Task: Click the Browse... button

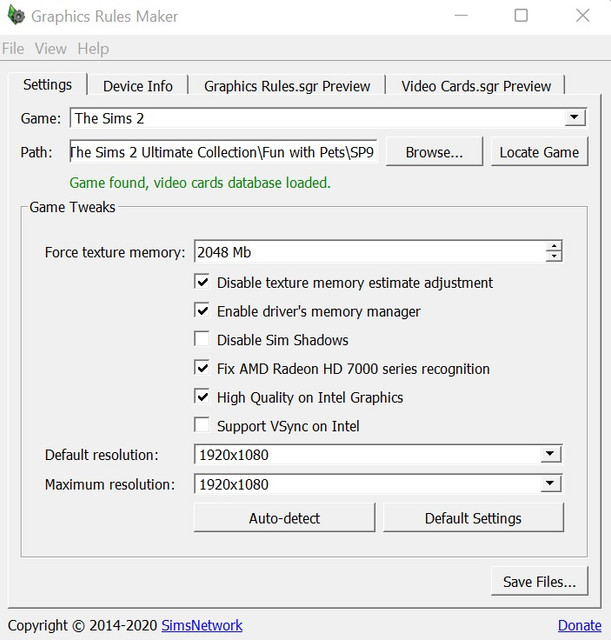Action: (434, 152)
